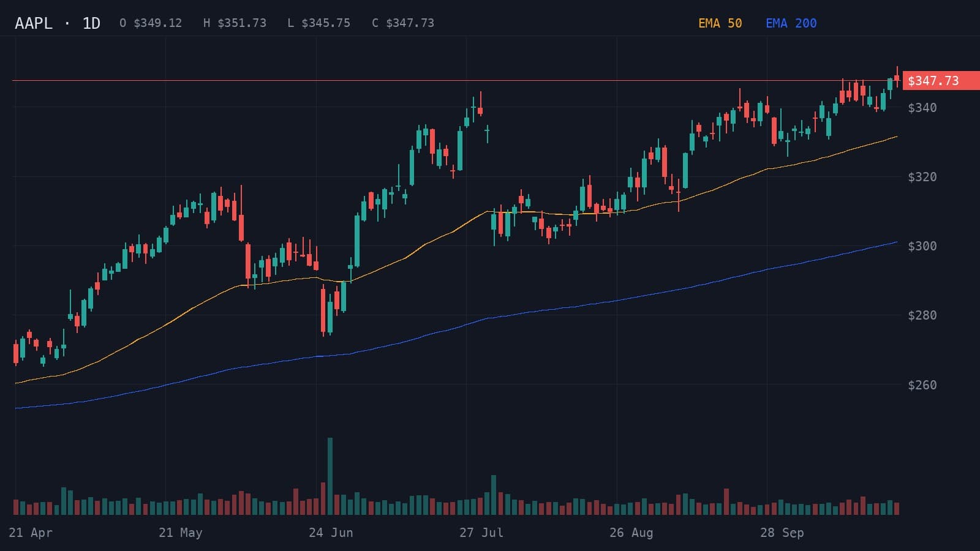Click the AAPL ticker symbol
Viewport: 980px width, 551px height.
pyautogui.click(x=33, y=23)
